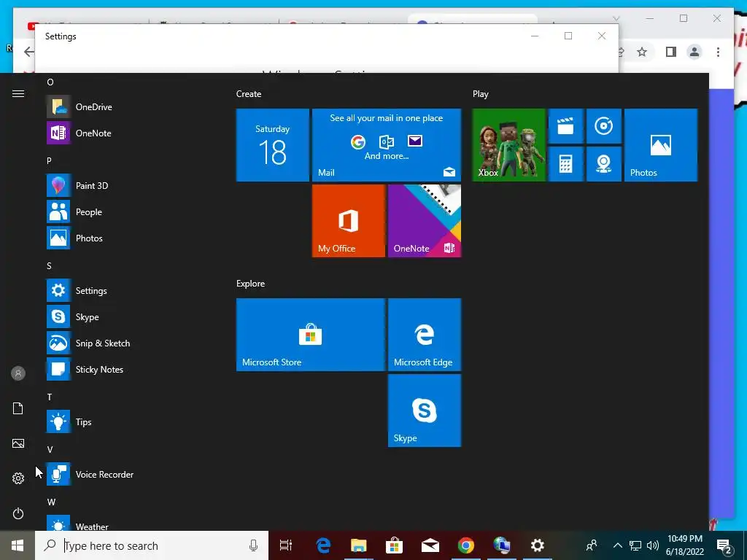The width and height of the screenshot is (747, 560).
Task: Toggle Chrome side panel button
Action: [x=671, y=52]
